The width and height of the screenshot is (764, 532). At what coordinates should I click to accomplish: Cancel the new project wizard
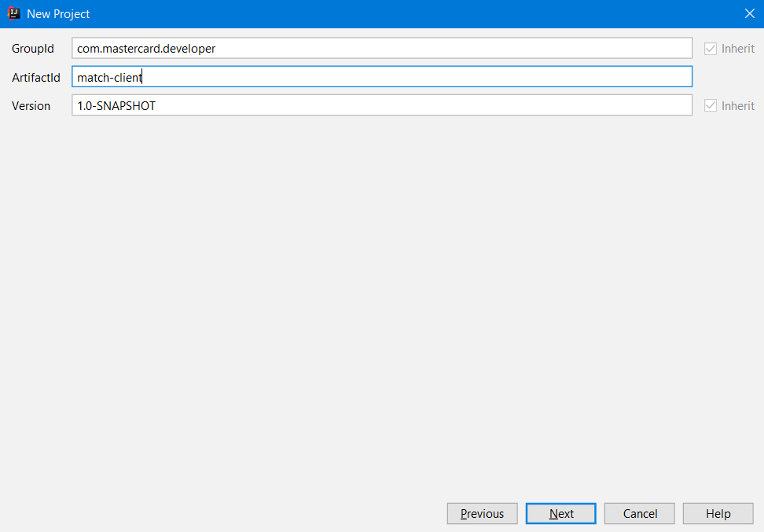[640, 514]
